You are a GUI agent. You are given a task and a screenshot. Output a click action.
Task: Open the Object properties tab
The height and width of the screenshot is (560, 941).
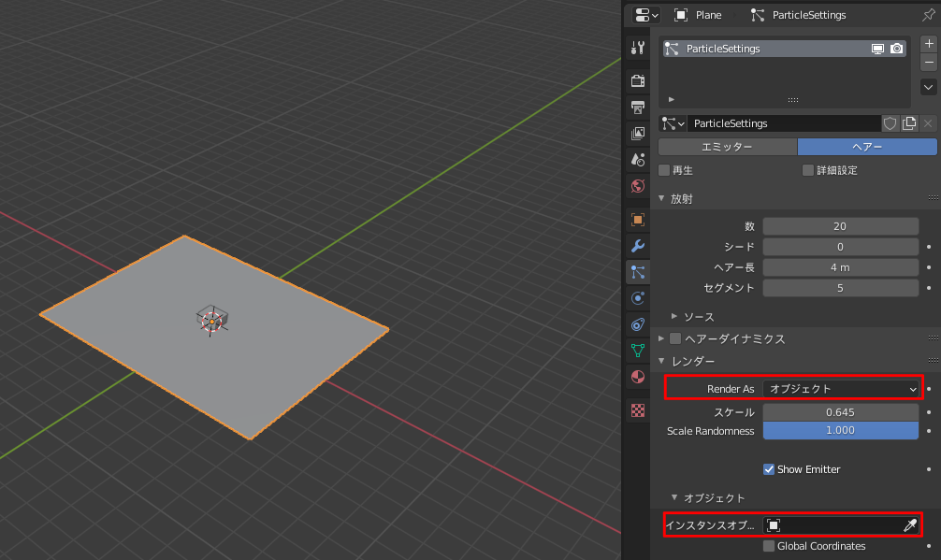[637, 220]
